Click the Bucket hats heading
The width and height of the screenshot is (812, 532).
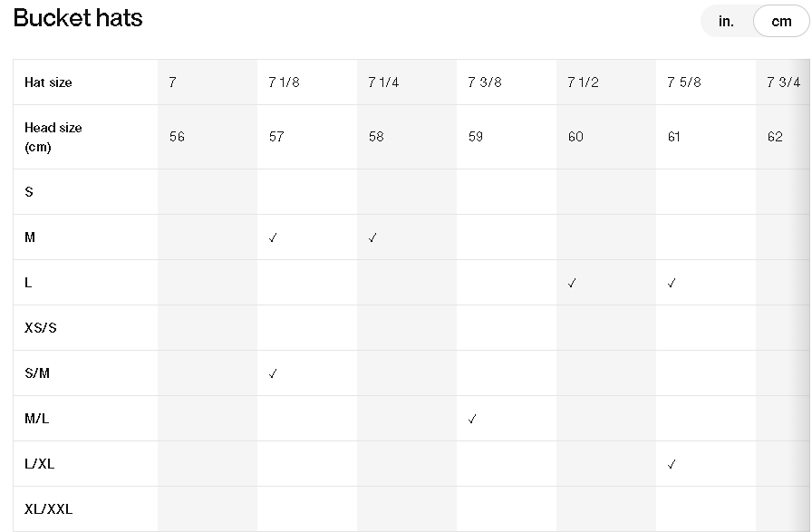coord(78,18)
